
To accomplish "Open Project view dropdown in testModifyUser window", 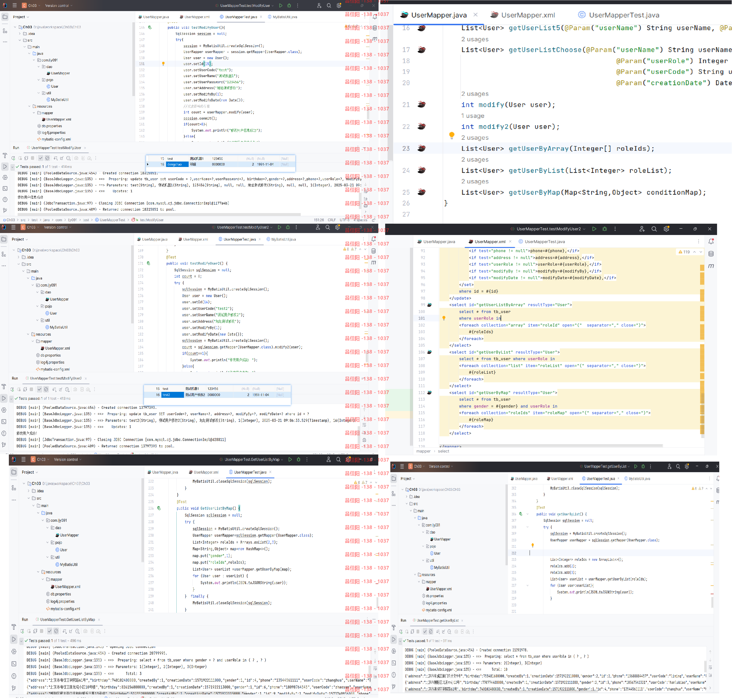I will tap(21, 17).
